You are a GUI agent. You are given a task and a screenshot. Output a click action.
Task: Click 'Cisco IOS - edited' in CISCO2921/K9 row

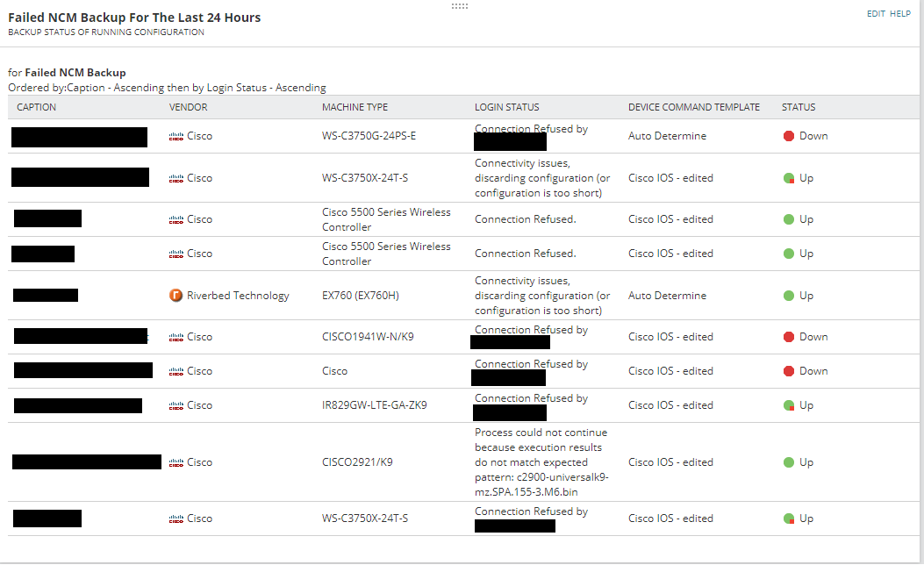[670, 462]
